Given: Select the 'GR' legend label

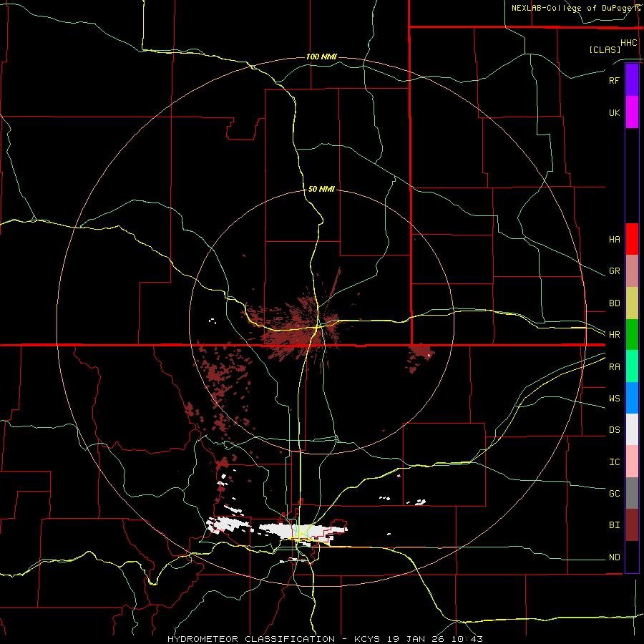Looking at the screenshot, I should click(x=614, y=271).
